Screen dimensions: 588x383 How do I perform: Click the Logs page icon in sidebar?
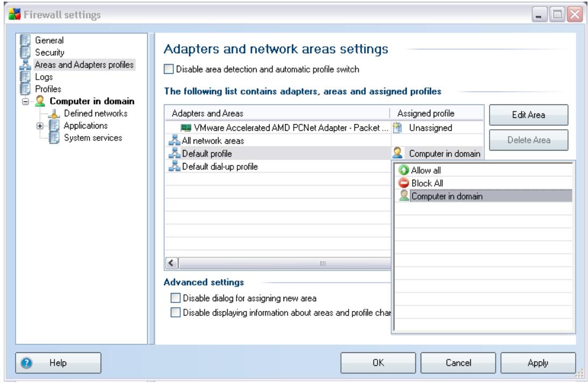click(25, 77)
